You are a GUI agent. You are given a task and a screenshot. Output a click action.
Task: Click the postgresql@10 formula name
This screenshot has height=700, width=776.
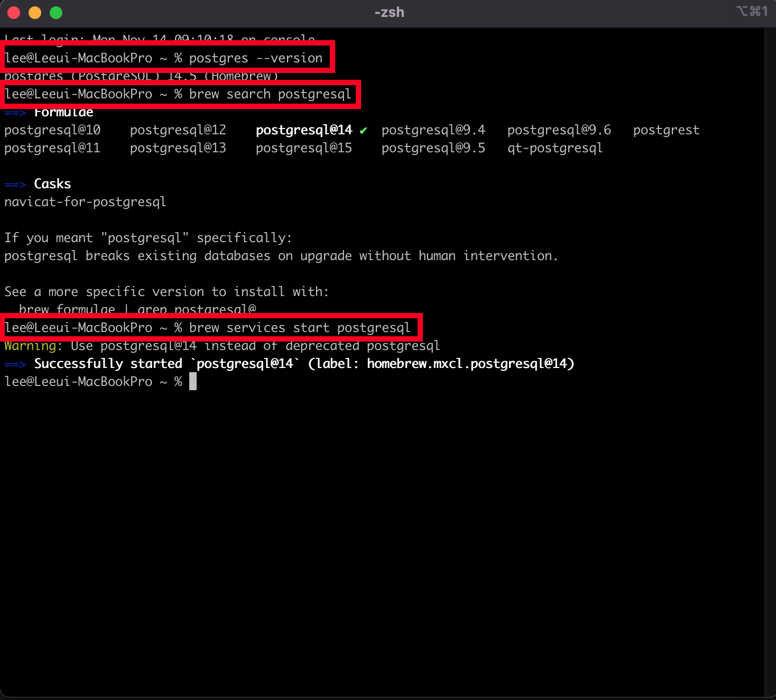52,130
